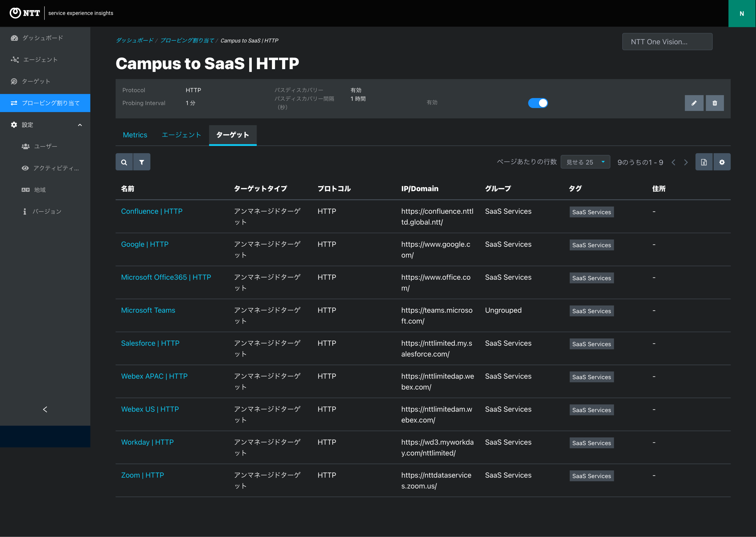This screenshot has width=756, height=537.
Task: Open the Webex APAC | HTTP target
Action: coord(154,376)
